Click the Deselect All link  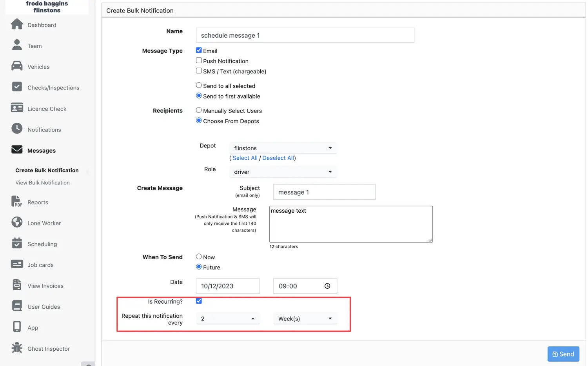click(278, 158)
